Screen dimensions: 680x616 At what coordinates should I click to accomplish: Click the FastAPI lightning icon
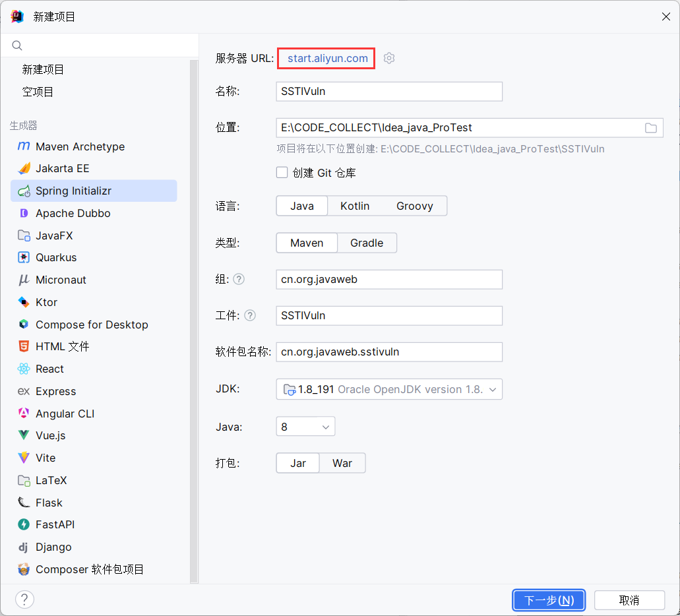[24, 524]
